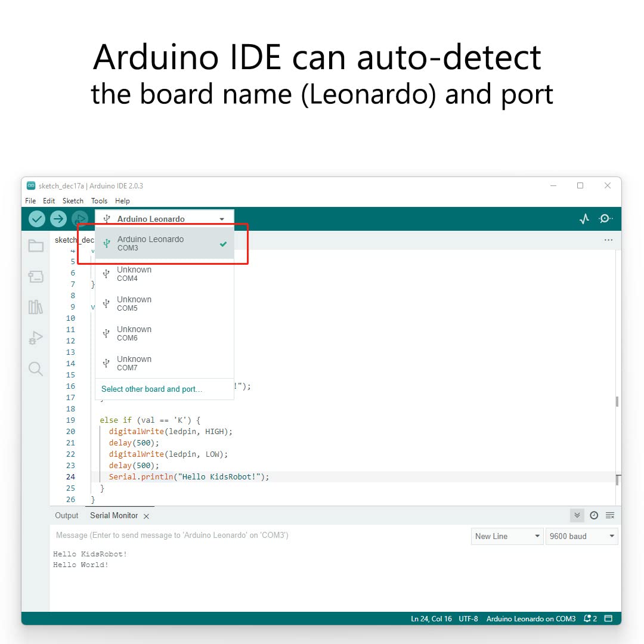Click the Upload arrow button
The image size is (644, 644).
pyautogui.click(x=58, y=219)
